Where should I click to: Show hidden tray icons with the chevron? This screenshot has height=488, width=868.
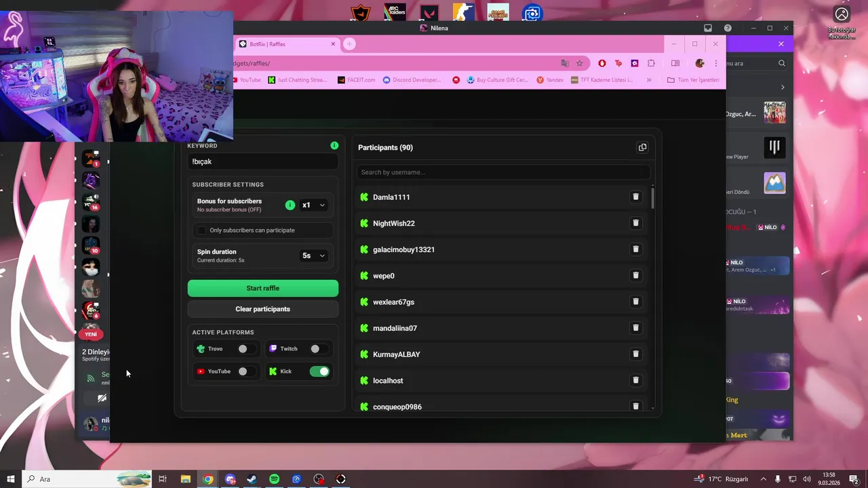(x=763, y=479)
